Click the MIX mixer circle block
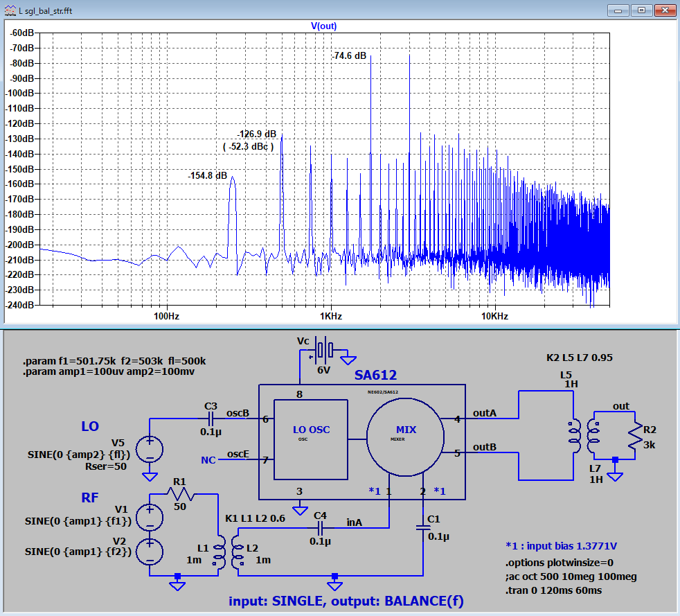680x616 pixels. tap(406, 437)
